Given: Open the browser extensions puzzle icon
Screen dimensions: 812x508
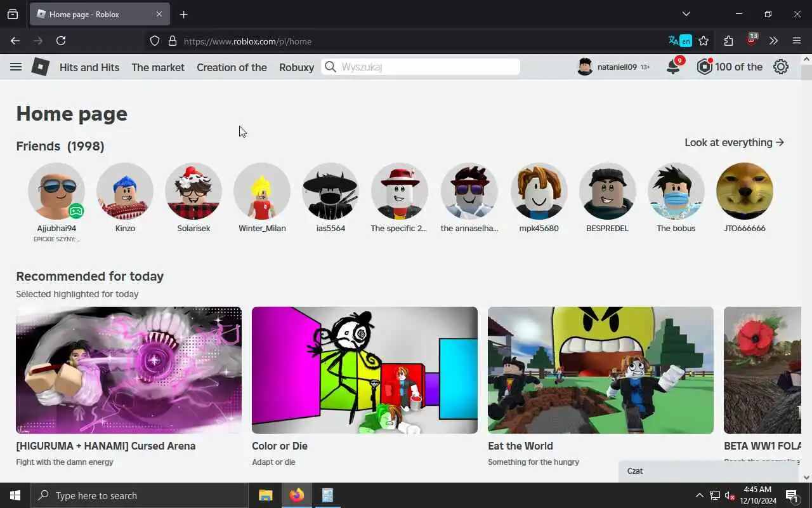Looking at the screenshot, I should [x=728, y=41].
